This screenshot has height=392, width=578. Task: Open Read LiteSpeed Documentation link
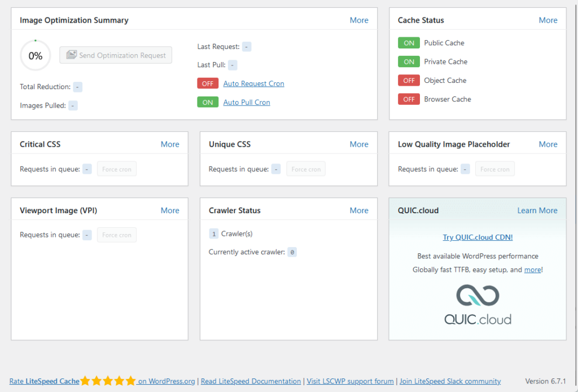click(251, 381)
